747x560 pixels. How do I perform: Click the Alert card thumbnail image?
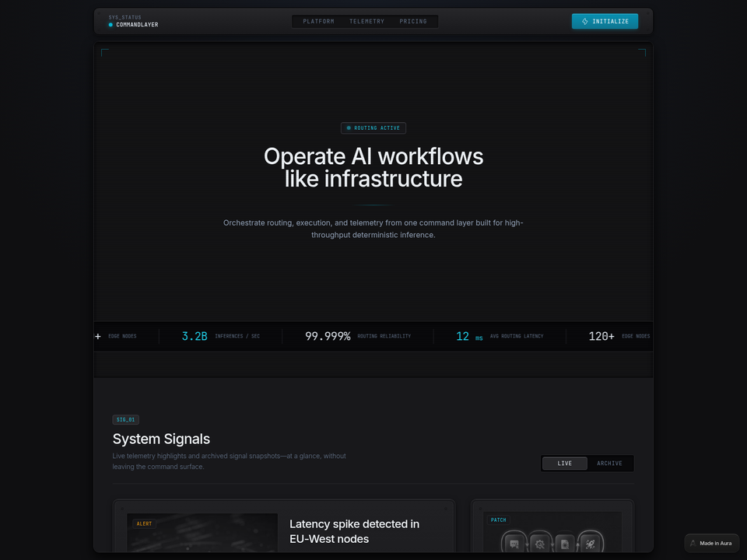coord(202,532)
